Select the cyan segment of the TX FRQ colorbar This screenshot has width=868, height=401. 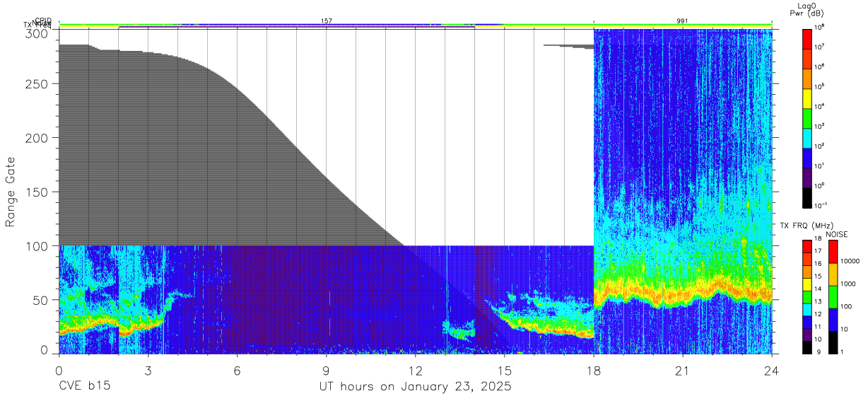click(807, 310)
